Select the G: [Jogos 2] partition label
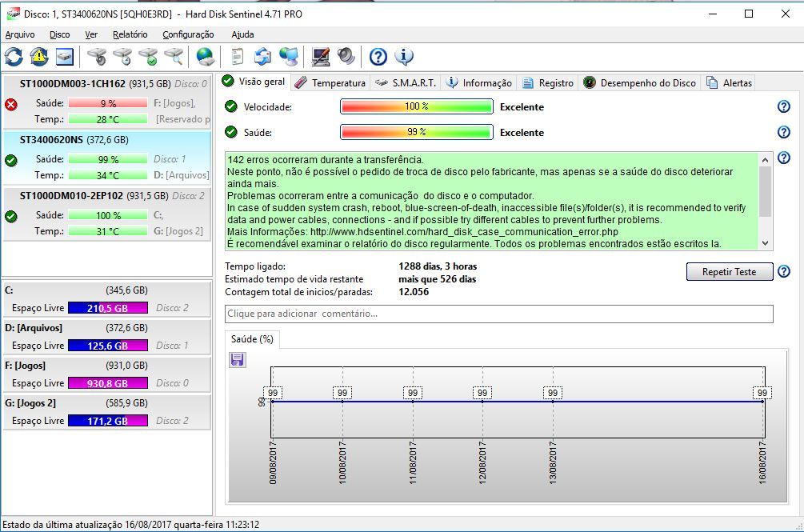The image size is (804, 532). click(30, 403)
